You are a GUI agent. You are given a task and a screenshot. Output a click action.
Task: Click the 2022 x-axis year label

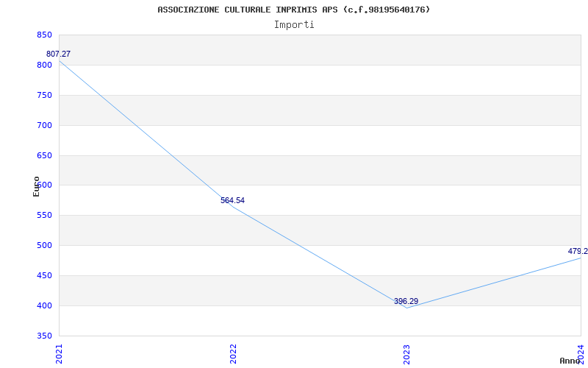(233, 354)
